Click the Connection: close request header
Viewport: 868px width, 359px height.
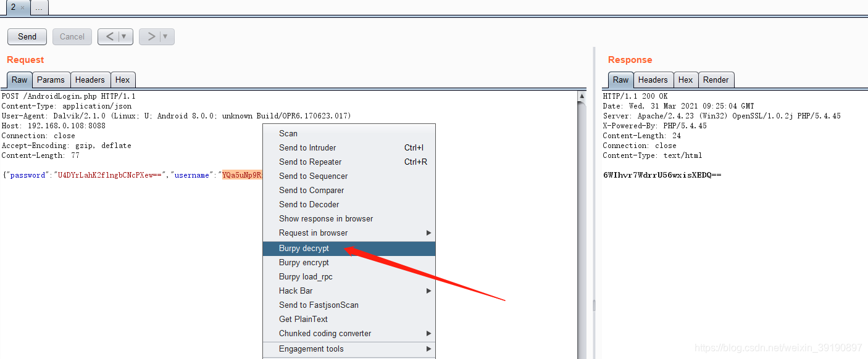38,136
